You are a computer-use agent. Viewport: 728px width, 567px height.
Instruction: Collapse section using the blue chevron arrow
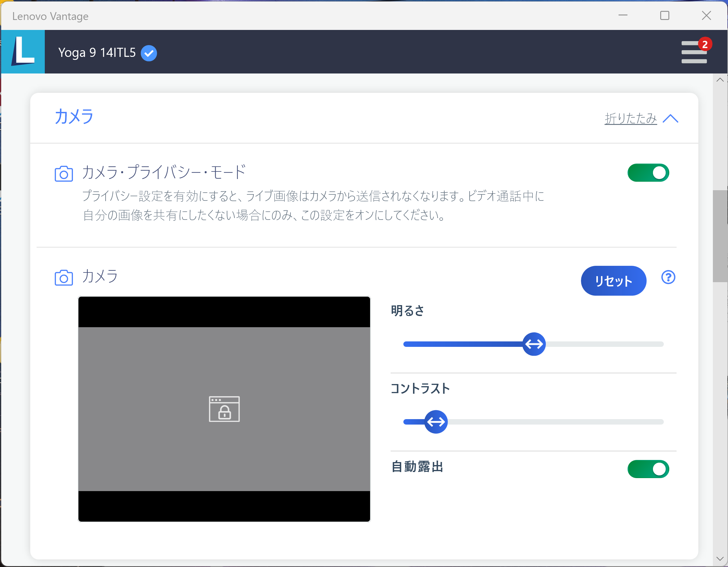click(x=670, y=119)
